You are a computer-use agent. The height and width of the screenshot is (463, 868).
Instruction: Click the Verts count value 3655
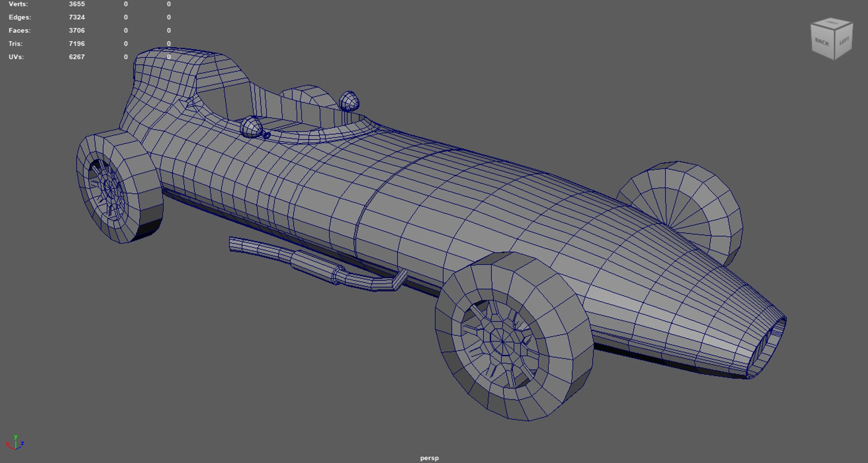tap(77, 4)
